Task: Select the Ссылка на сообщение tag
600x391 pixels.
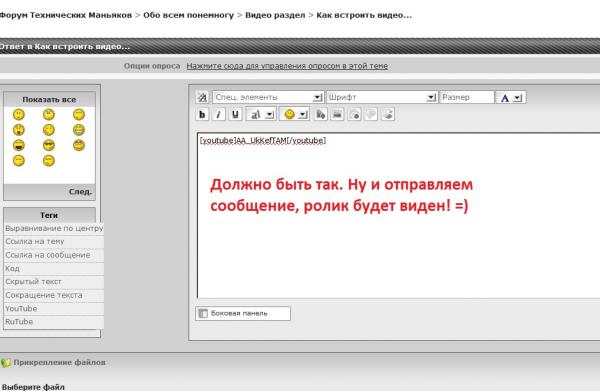Action: coord(54,255)
